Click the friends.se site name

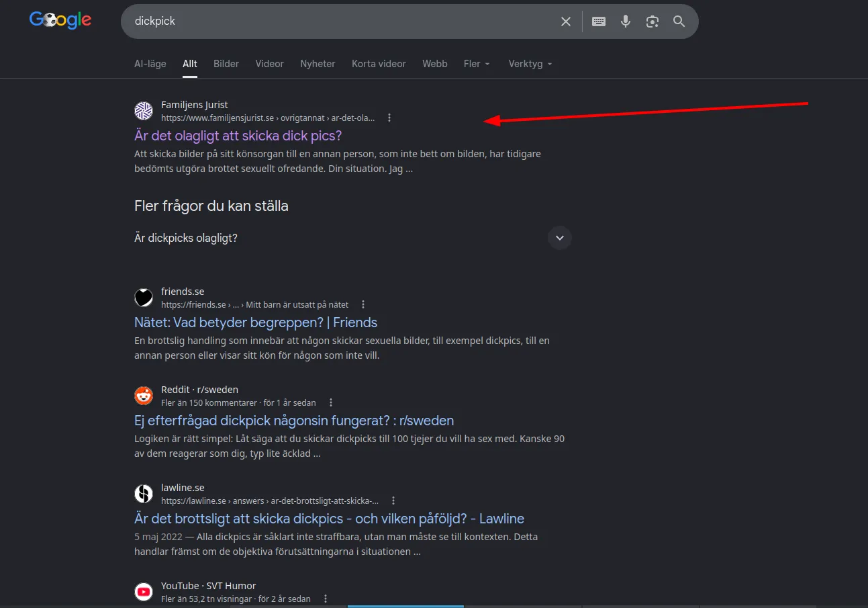click(183, 292)
